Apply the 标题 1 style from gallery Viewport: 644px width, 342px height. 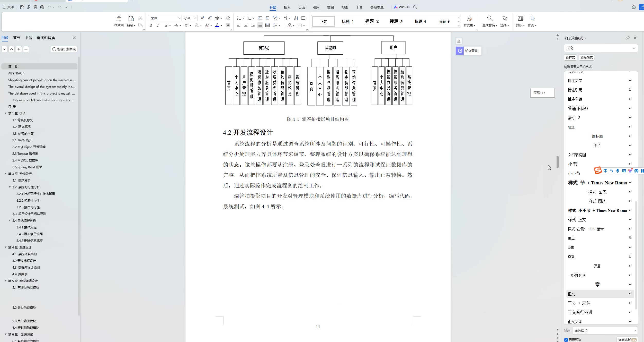[x=347, y=21]
